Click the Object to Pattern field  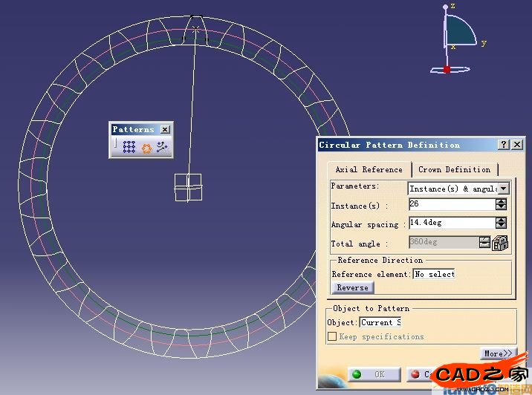point(380,322)
